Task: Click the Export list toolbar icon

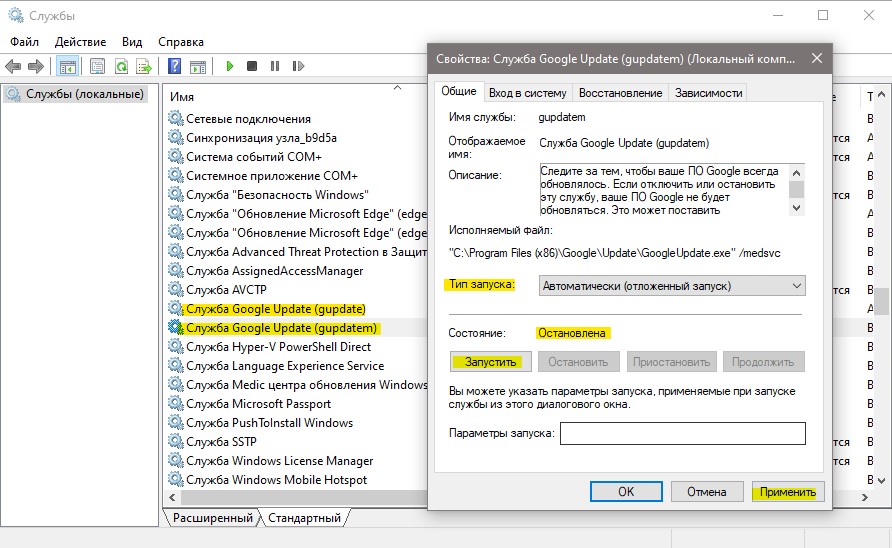Action: pos(144,67)
